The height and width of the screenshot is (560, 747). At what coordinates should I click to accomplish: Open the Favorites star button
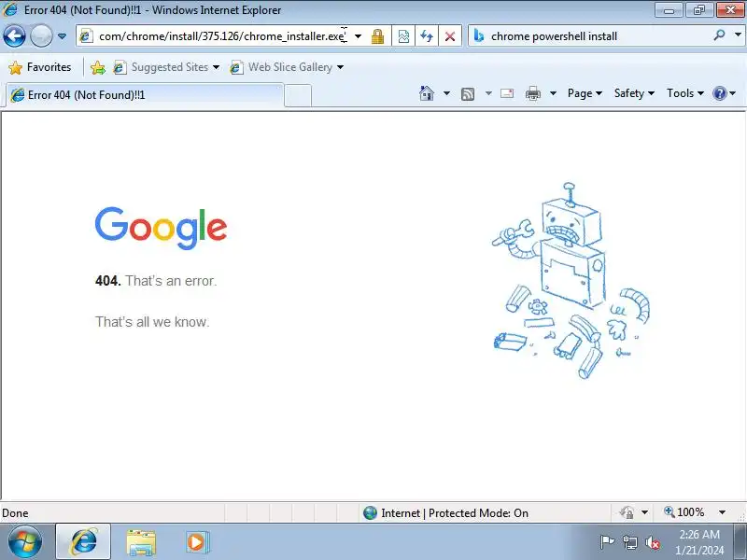click(x=40, y=67)
